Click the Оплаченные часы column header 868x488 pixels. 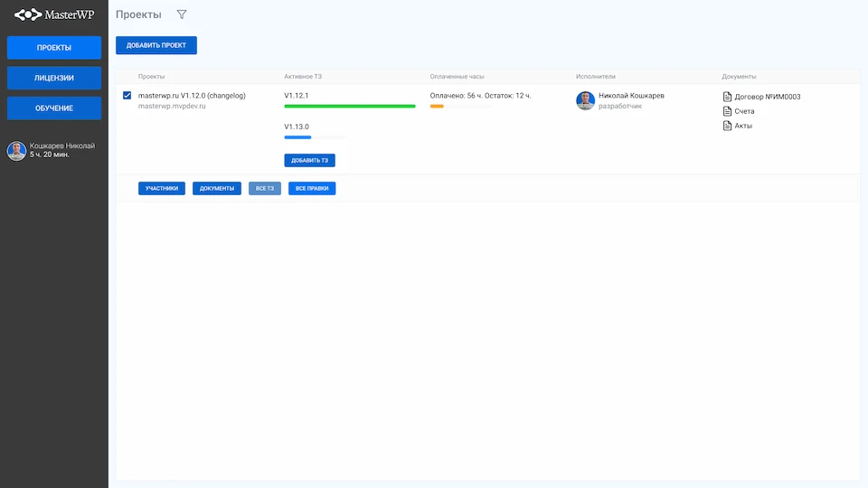click(x=457, y=76)
